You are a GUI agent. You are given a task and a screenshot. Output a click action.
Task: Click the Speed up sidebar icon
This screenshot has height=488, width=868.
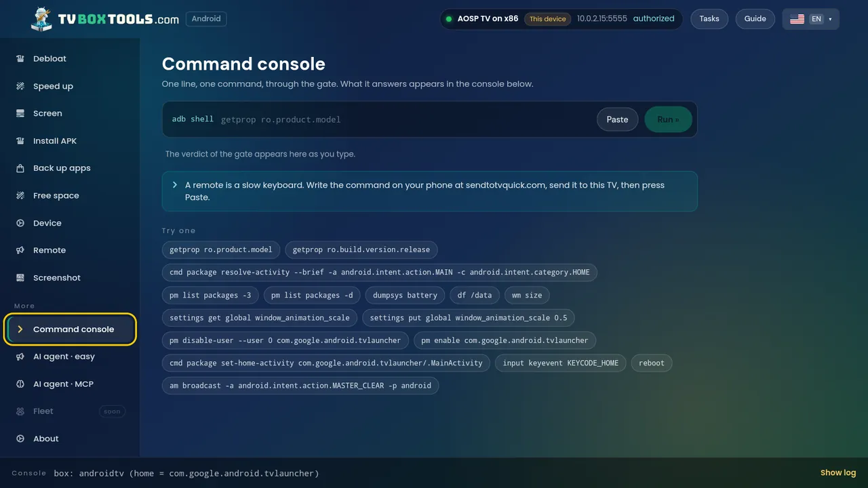coord(20,86)
